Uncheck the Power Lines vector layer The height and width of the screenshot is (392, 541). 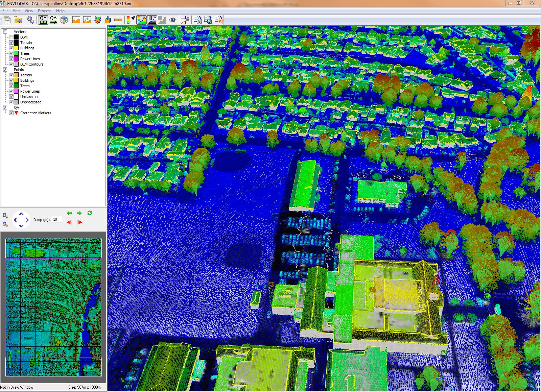coord(11,59)
